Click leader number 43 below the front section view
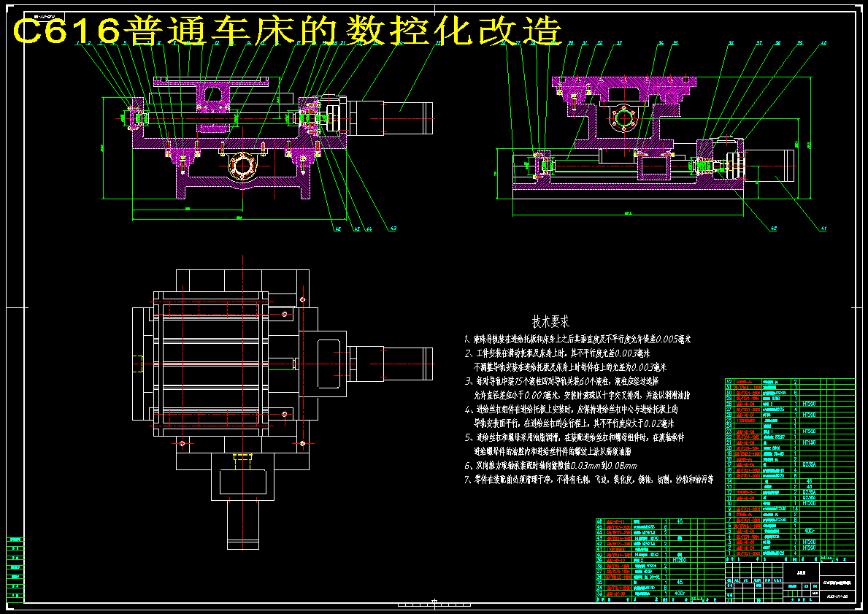The height and width of the screenshot is (614, 868). click(x=393, y=229)
